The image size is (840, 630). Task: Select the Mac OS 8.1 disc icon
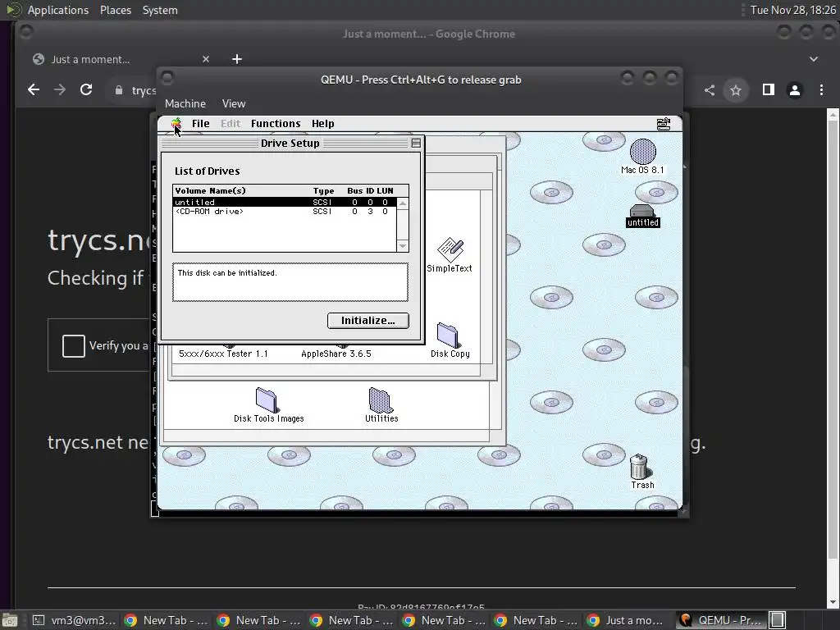pos(642,152)
